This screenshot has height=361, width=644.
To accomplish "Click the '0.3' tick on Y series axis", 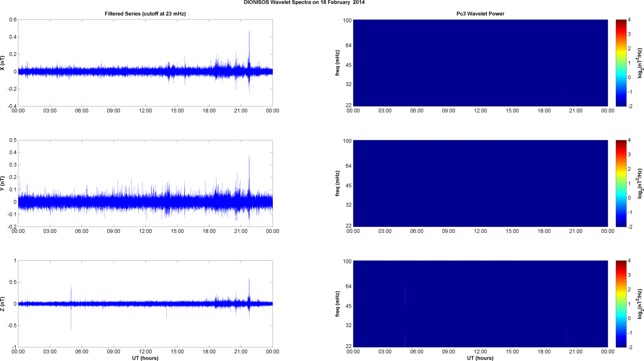I will click(x=13, y=165).
